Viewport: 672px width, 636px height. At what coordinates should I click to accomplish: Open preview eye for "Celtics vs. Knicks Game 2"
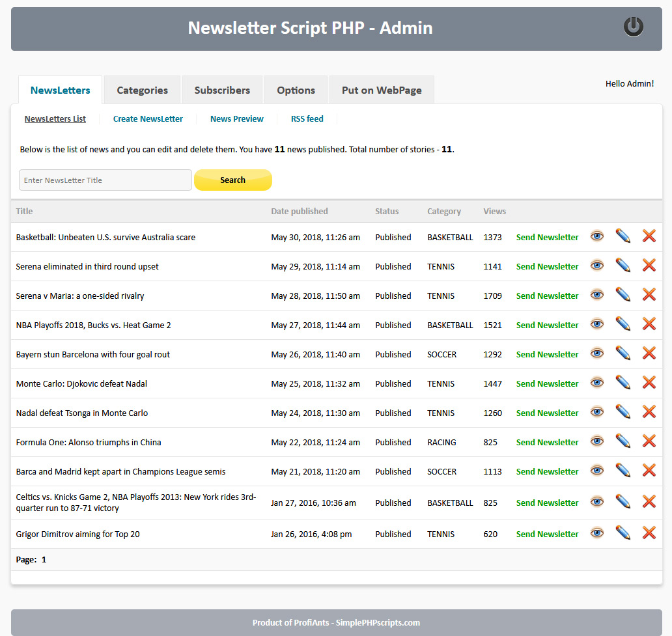596,501
